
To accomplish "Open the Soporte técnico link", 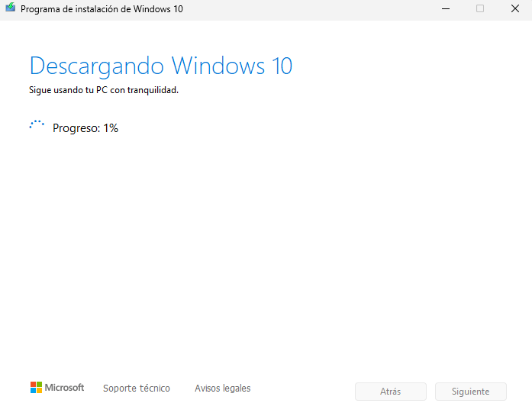I will (x=137, y=389).
